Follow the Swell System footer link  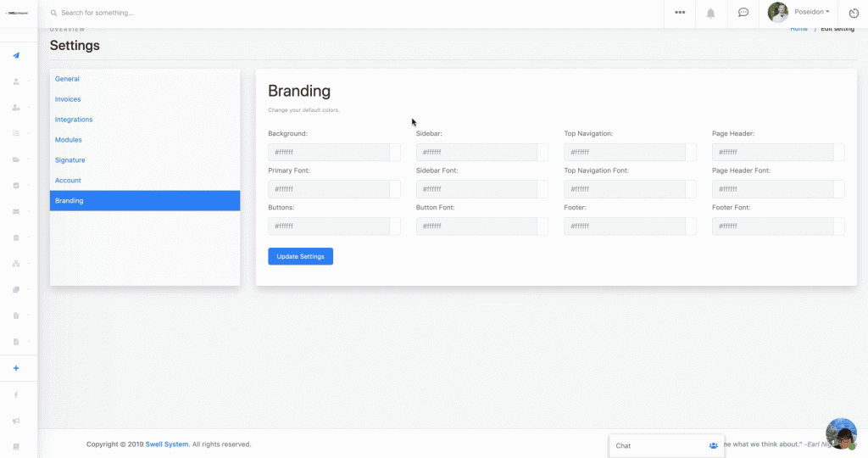[x=167, y=444]
